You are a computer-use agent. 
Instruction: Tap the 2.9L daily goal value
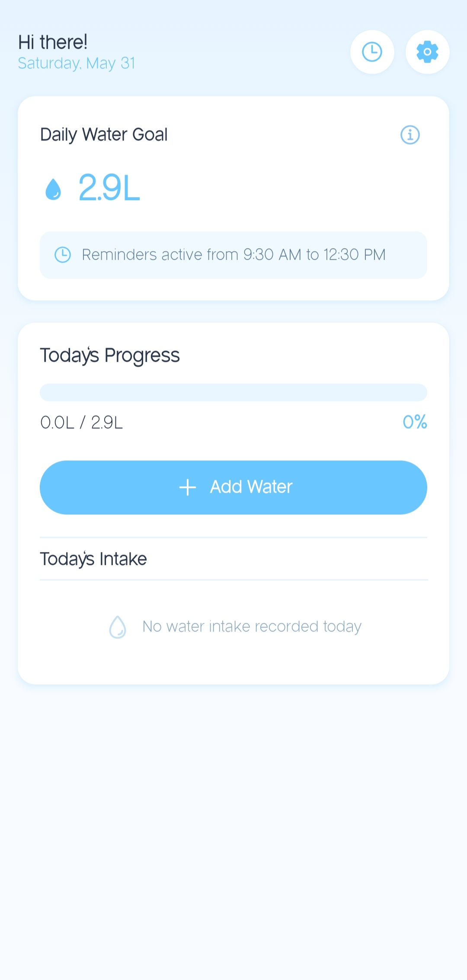[x=109, y=188]
